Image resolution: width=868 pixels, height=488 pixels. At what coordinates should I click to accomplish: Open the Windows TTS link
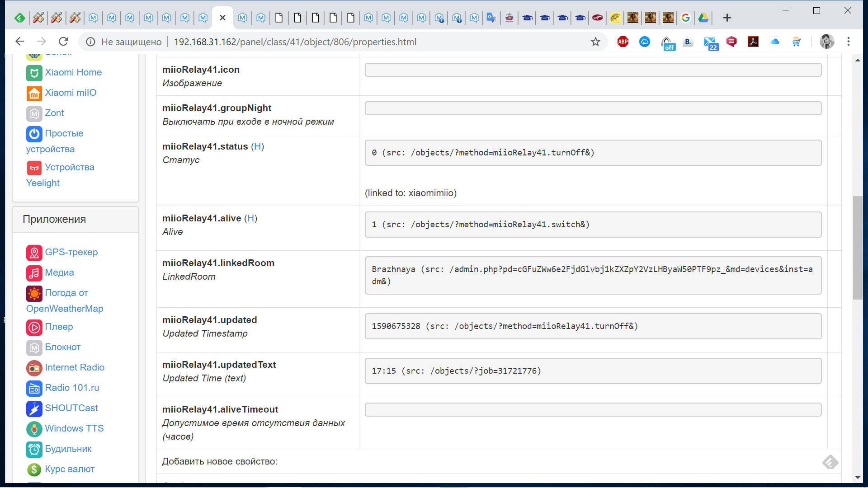point(74,428)
